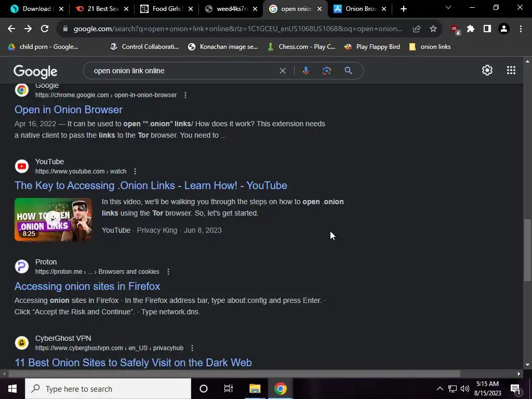This screenshot has width=532, height=399.
Task: Toggle the Chrome side panel
Action: pos(487,29)
